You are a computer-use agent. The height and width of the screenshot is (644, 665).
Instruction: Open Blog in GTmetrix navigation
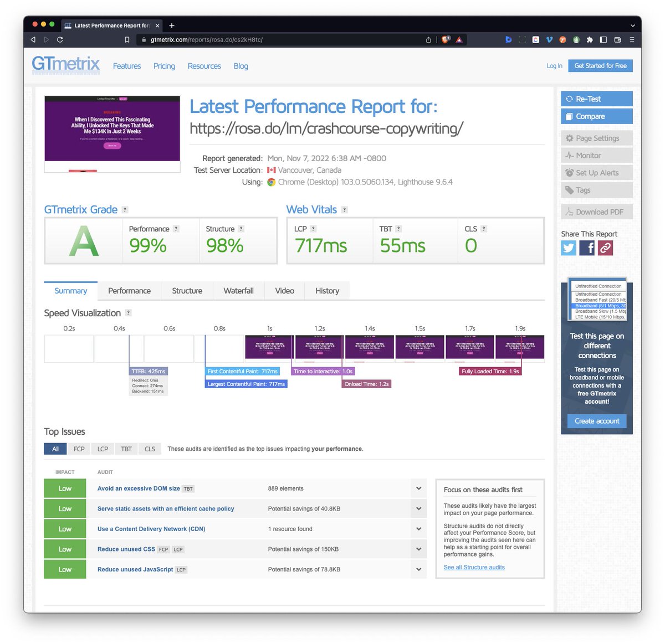tap(241, 66)
